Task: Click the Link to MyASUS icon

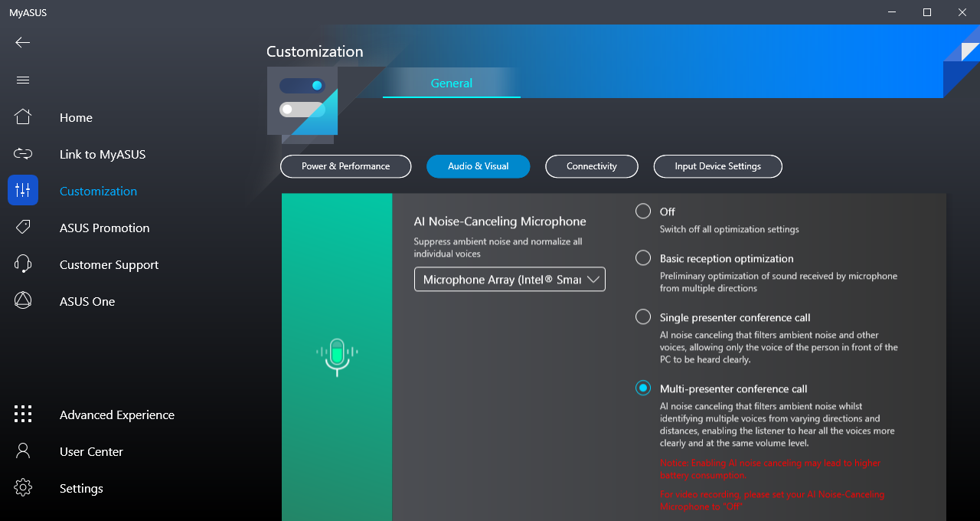Action: [23, 153]
